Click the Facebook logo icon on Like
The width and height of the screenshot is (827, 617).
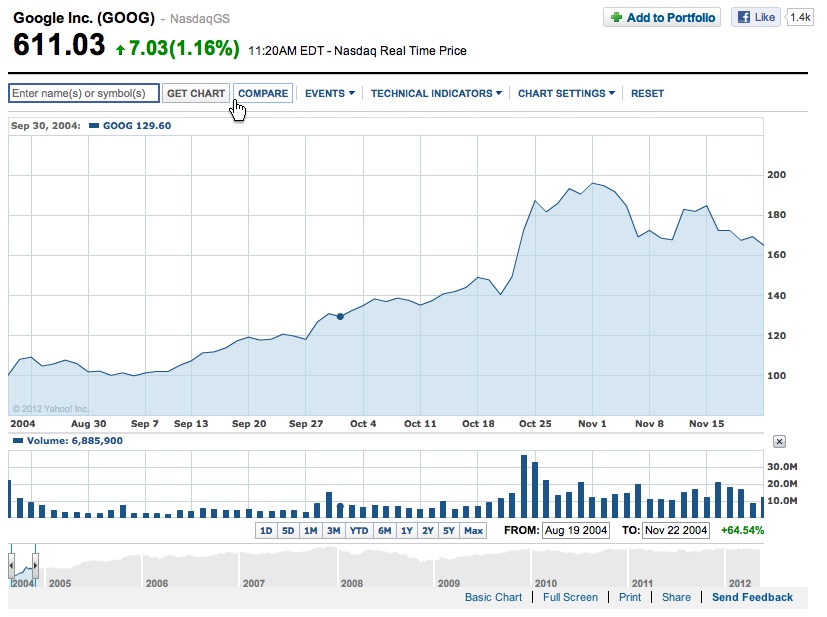tap(744, 17)
